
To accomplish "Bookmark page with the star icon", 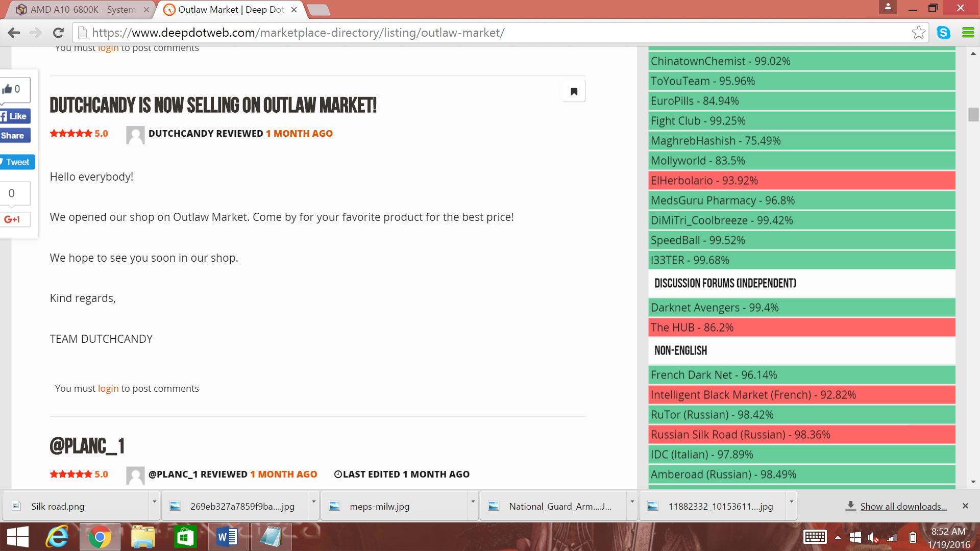I will 918,33.
